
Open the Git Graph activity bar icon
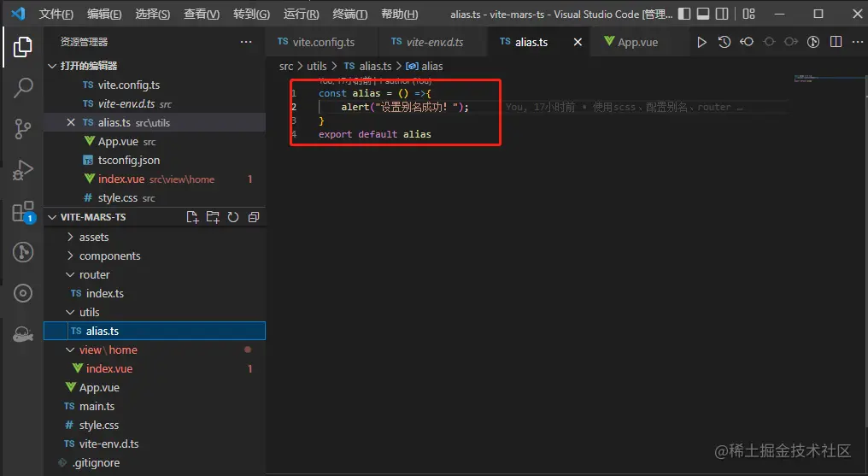pyautogui.click(x=23, y=252)
